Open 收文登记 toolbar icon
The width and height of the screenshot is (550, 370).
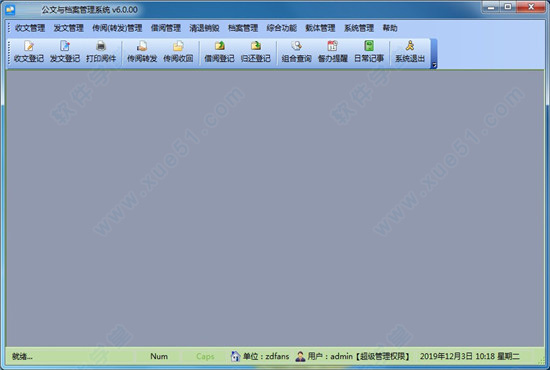coord(29,52)
